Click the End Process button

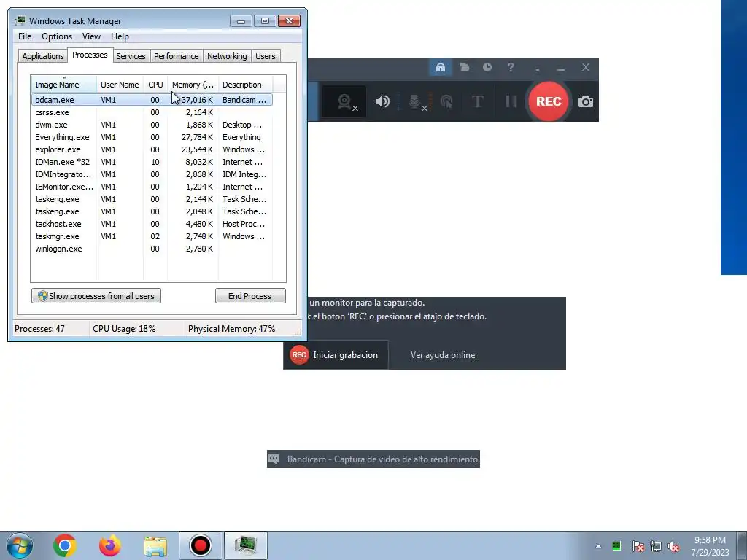pyautogui.click(x=250, y=296)
